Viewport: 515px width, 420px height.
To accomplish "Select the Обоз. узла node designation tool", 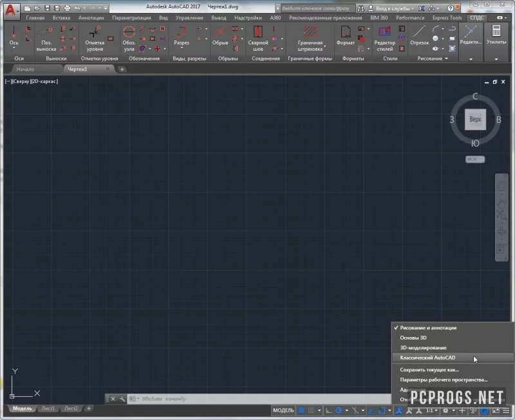I will pos(129,39).
